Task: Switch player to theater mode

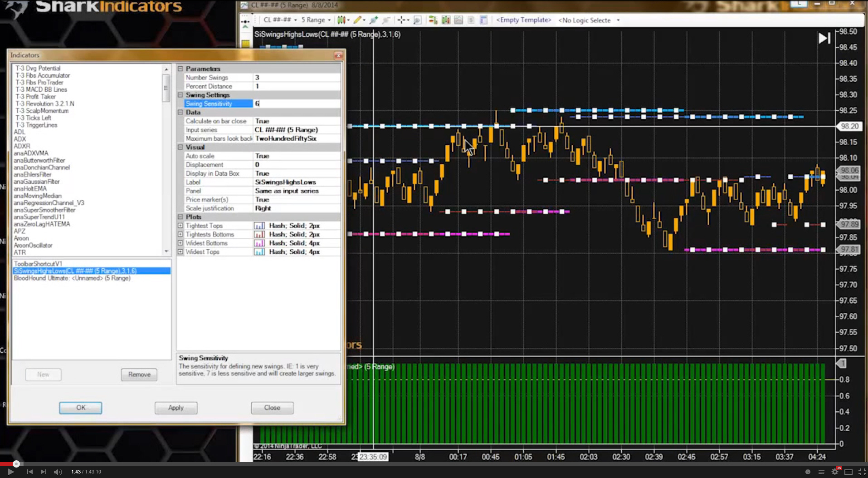Action: coord(848,472)
